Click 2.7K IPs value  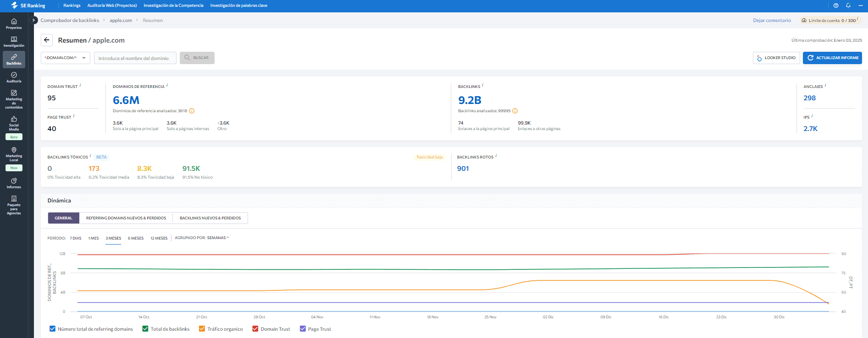tap(810, 129)
